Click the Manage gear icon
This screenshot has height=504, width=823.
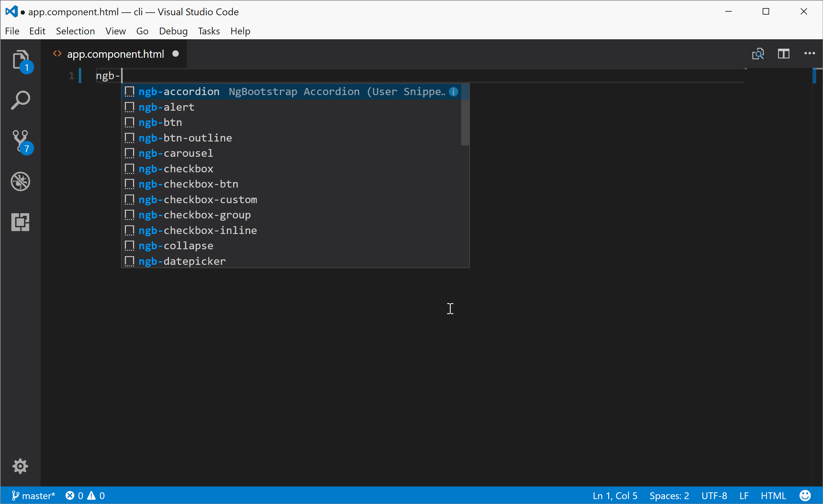point(20,466)
